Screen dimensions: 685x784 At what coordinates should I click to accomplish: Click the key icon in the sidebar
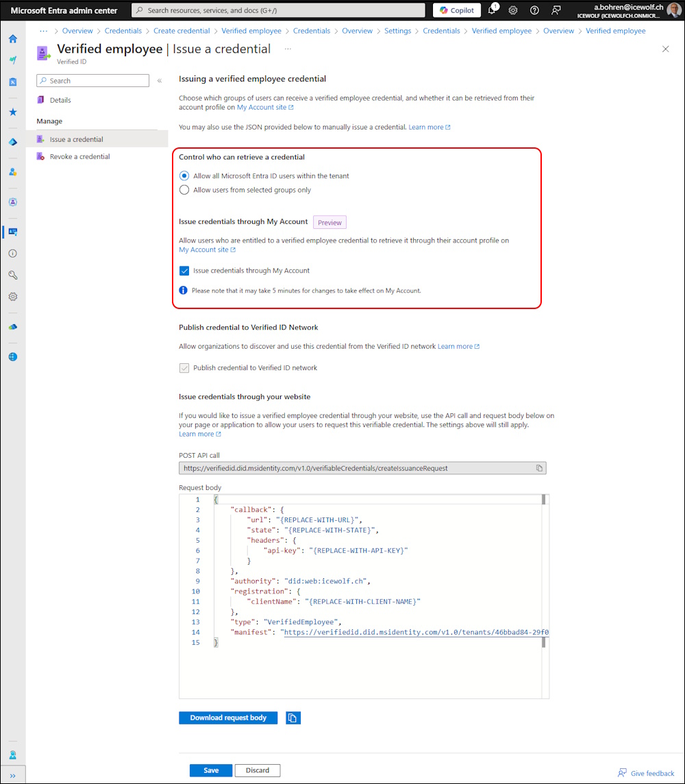coord(13,275)
